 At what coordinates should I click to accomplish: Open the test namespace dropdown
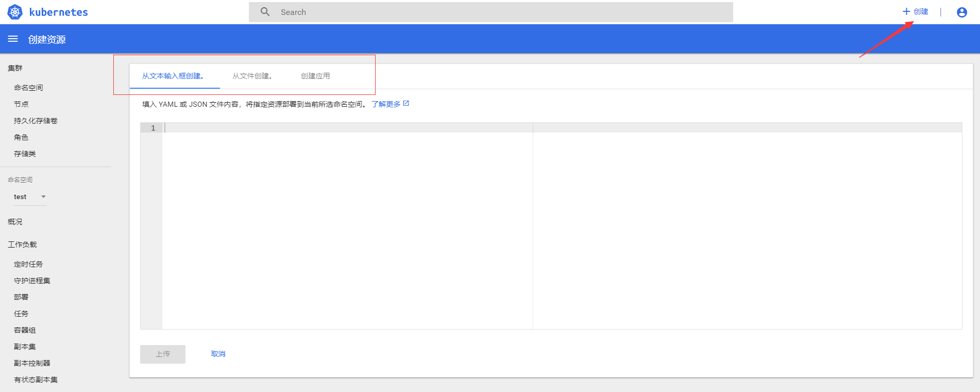[30, 197]
